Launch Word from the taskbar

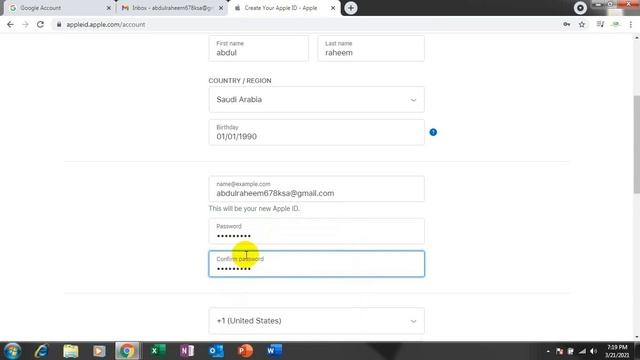[x=274, y=351]
